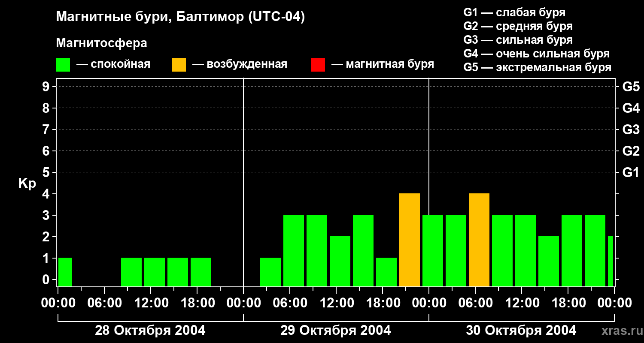Screen dimensions: 644x343
Task: Click the '18:00' time label under 29 October
Action: tap(383, 303)
